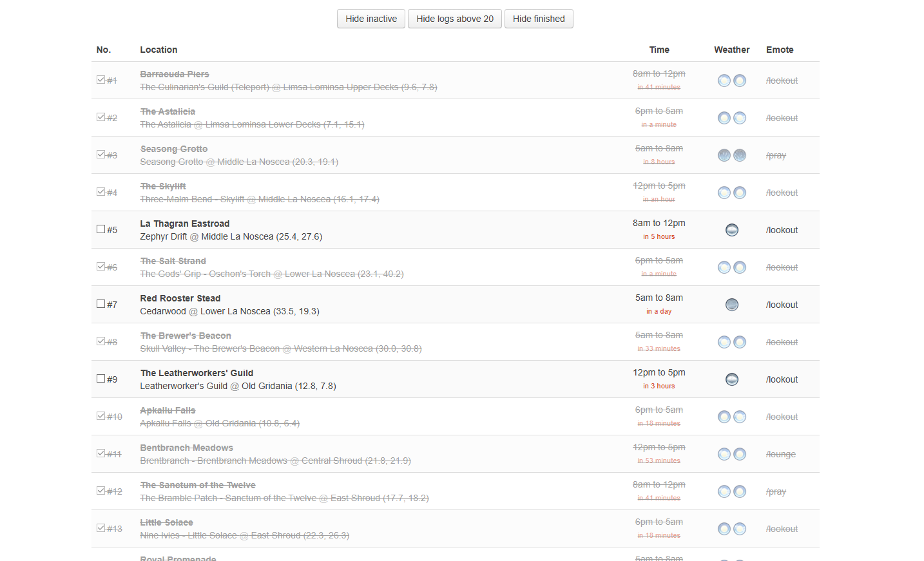Viewport: 924px width, 561px height.
Task: Click the right weather icon for Sanctum of the Twelve
Action: (740, 491)
